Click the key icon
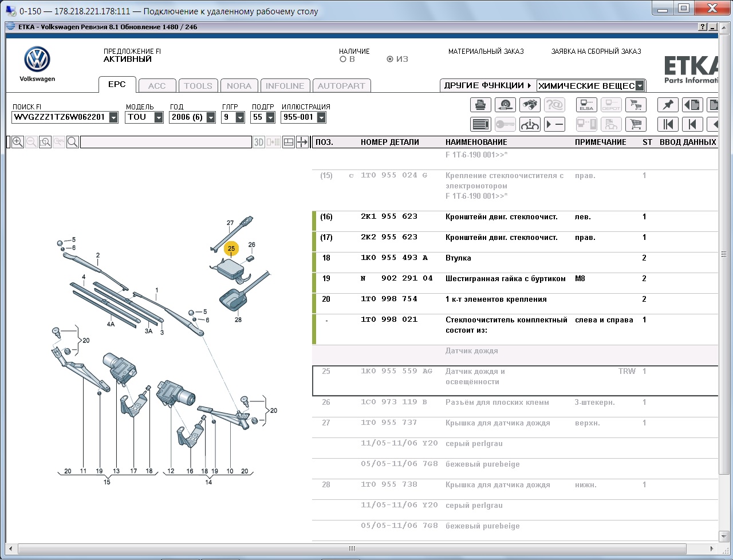 tap(505, 124)
